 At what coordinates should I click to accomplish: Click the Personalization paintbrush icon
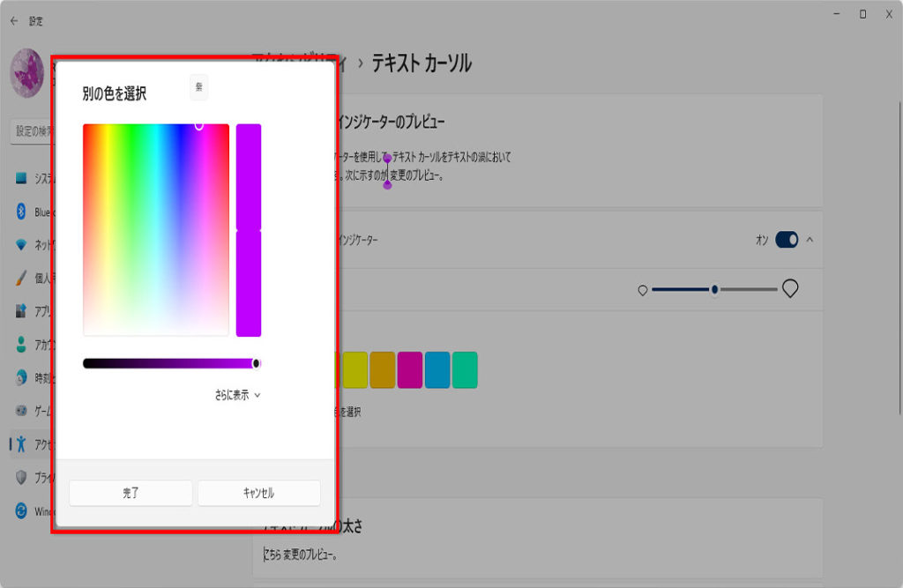coord(22,278)
